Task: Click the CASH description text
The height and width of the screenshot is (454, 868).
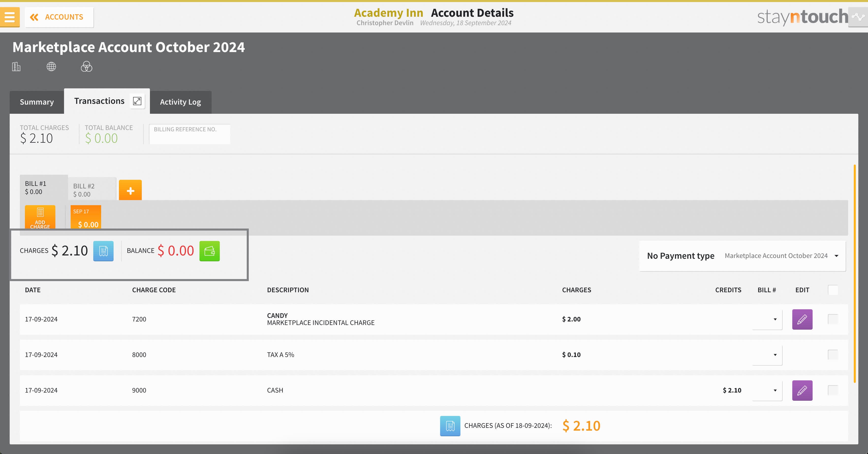Action: pos(275,390)
